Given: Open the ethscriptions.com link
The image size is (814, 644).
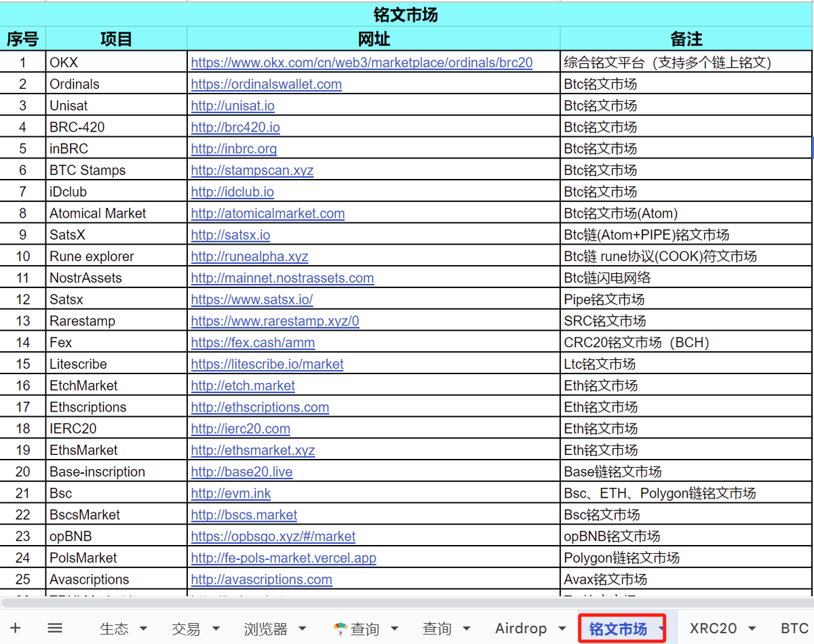Looking at the screenshot, I should [x=260, y=407].
